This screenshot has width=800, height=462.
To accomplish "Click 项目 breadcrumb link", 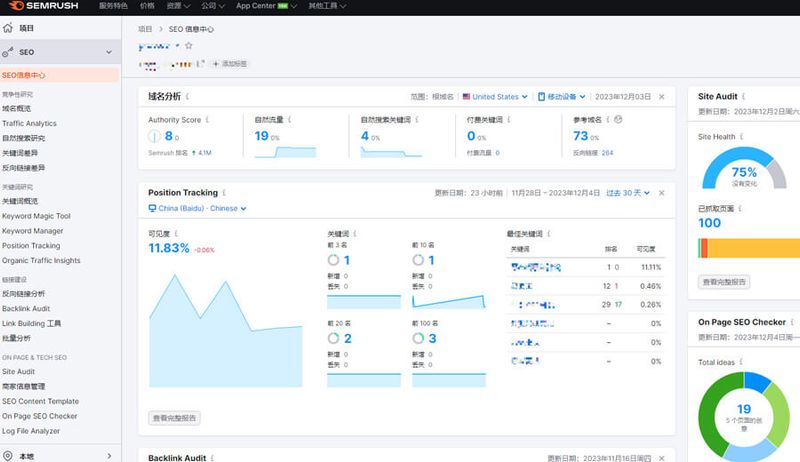I will (x=145, y=29).
